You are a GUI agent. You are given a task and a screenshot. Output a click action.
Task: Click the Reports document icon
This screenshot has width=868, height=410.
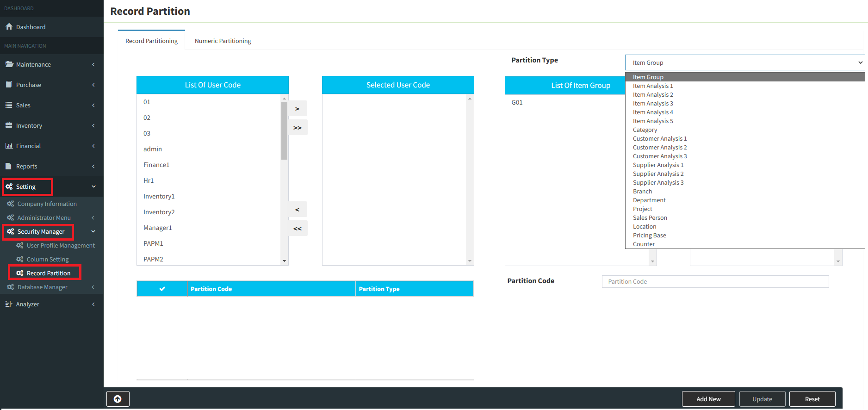9,166
